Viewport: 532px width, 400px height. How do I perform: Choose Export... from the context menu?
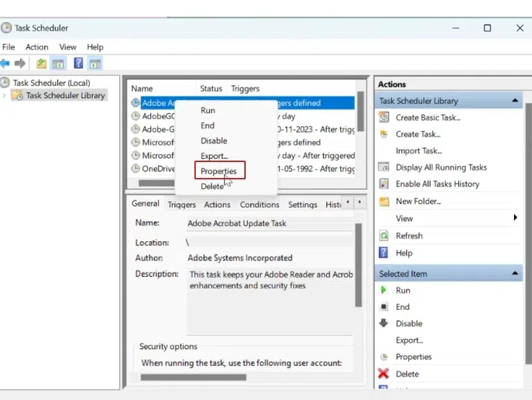point(227,156)
